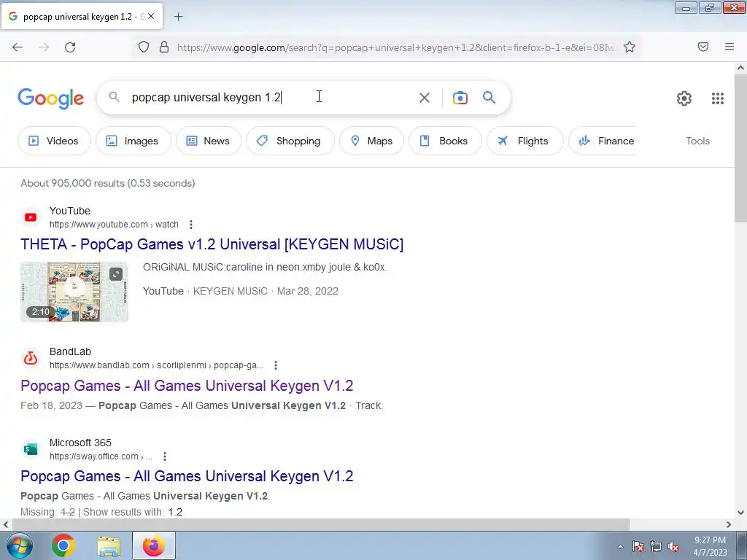Click BandLab favicon in second result
Screen dimensions: 747x560
pyautogui.click(x=31, y=358)
